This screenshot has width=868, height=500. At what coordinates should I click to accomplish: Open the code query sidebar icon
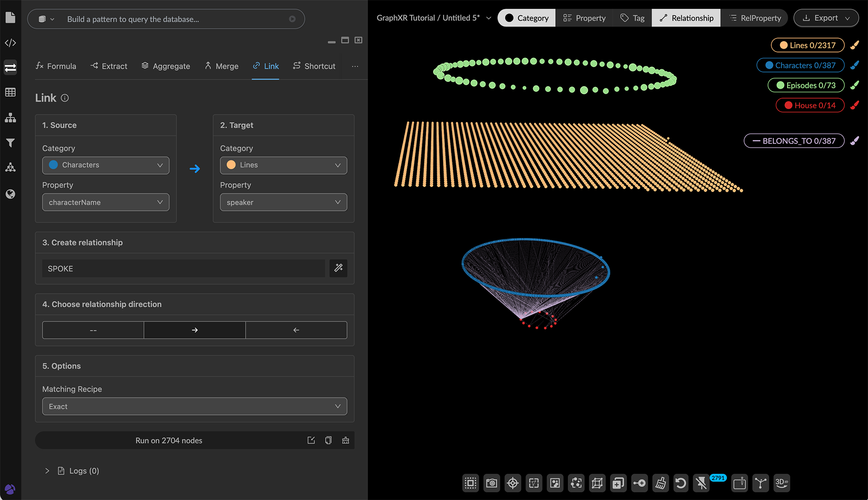(10, 43)
